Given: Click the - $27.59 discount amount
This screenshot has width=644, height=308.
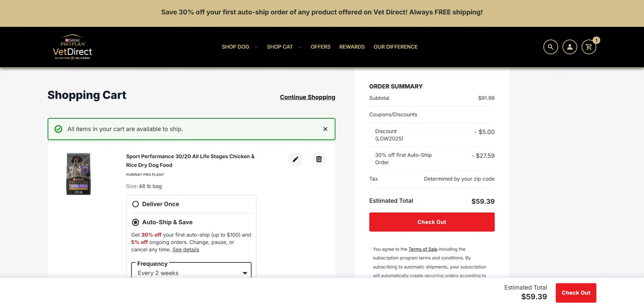Looking at the screenshot, I should (483, 156).
